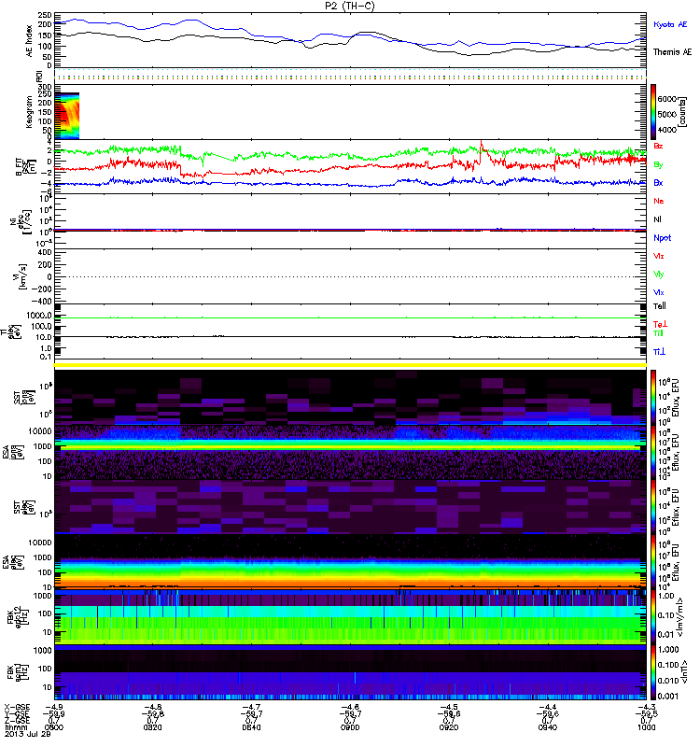Click the green By legend label
The width and height of the screenshot is (700, 747).
coord(658,164)
